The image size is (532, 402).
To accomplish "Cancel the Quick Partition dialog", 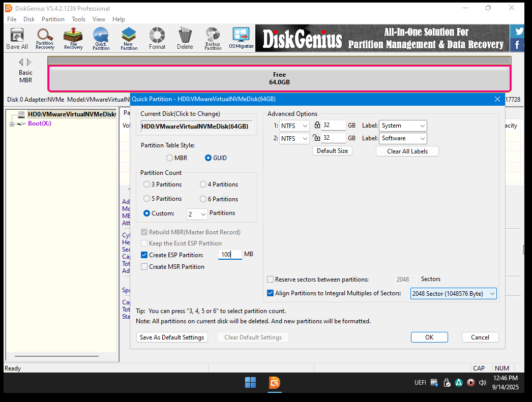I will point(480,337).
